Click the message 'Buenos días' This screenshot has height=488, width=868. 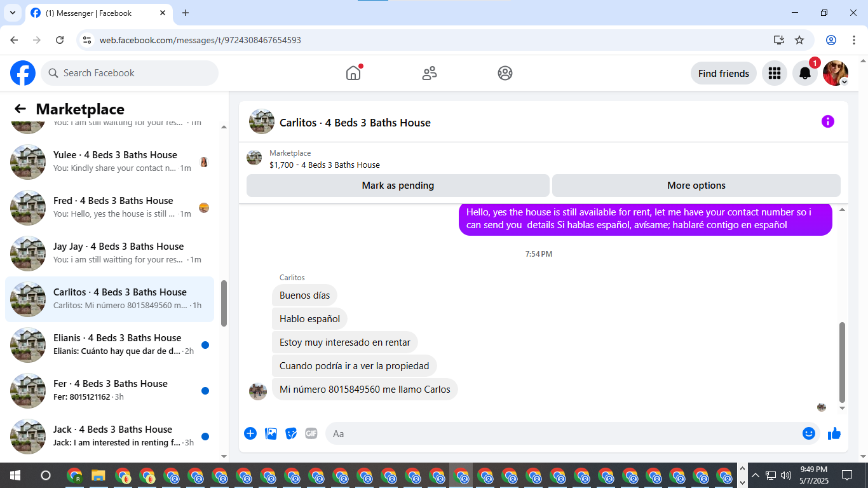(x=304, y=295)
